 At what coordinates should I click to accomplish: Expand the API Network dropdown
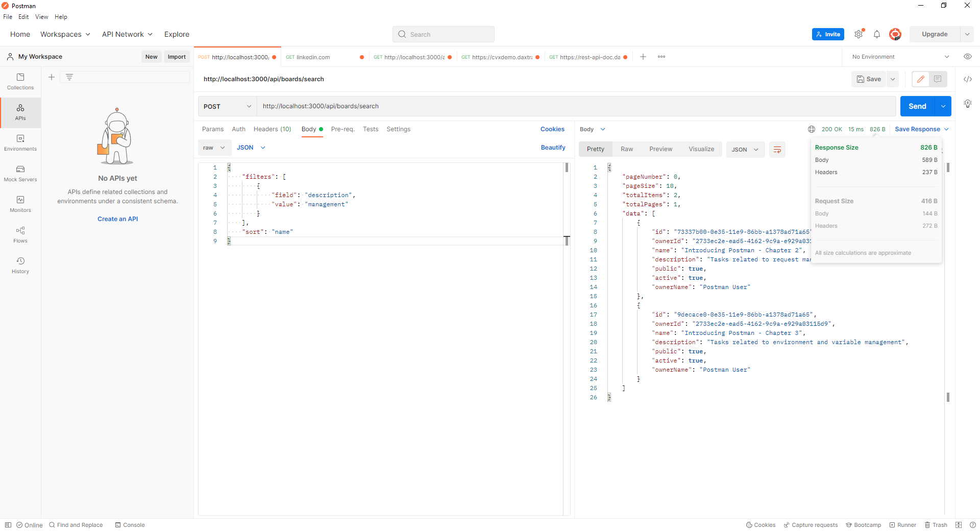point(127,34)
